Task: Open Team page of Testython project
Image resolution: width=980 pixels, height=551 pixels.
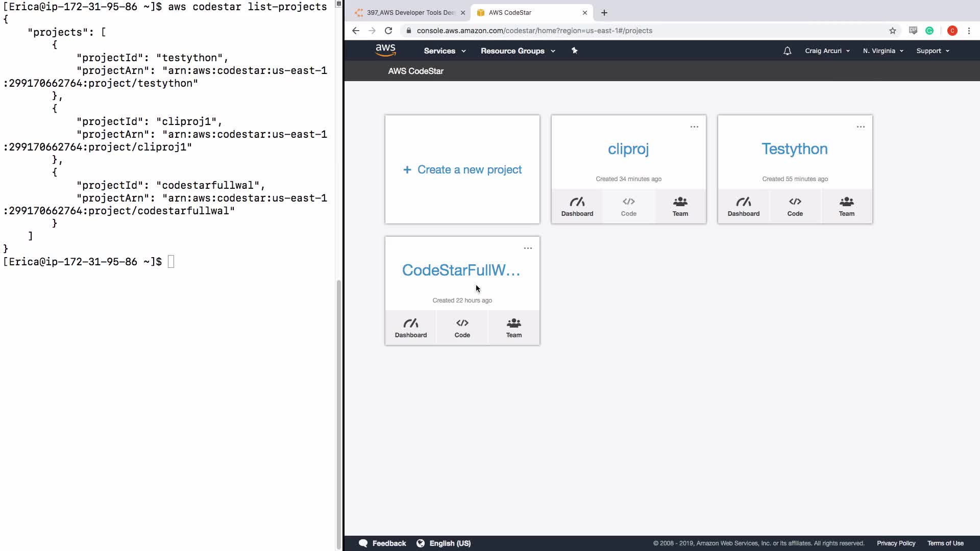Action: click(x=846, y=207)
